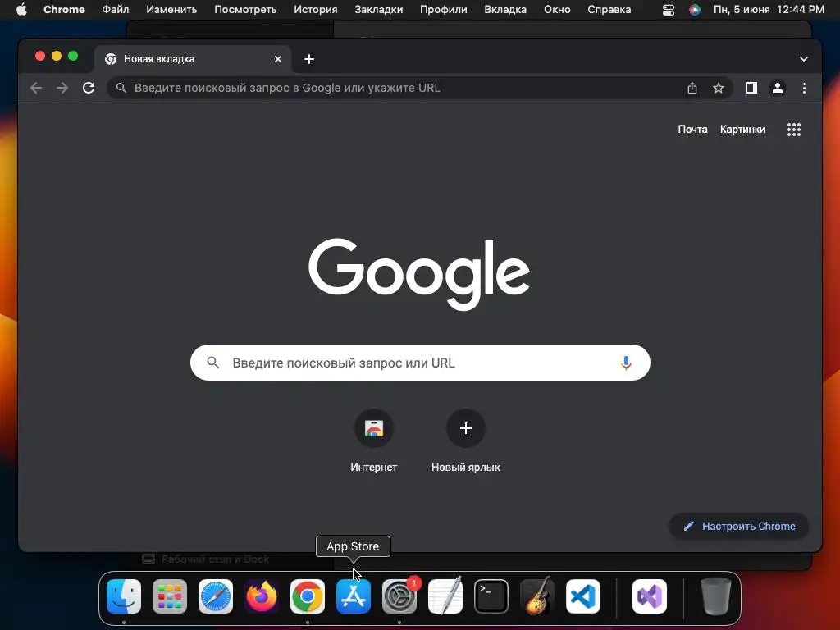Start voice search with the microphone icon
The width and height of the screenshot is (840, 630).
coord(626,363)
